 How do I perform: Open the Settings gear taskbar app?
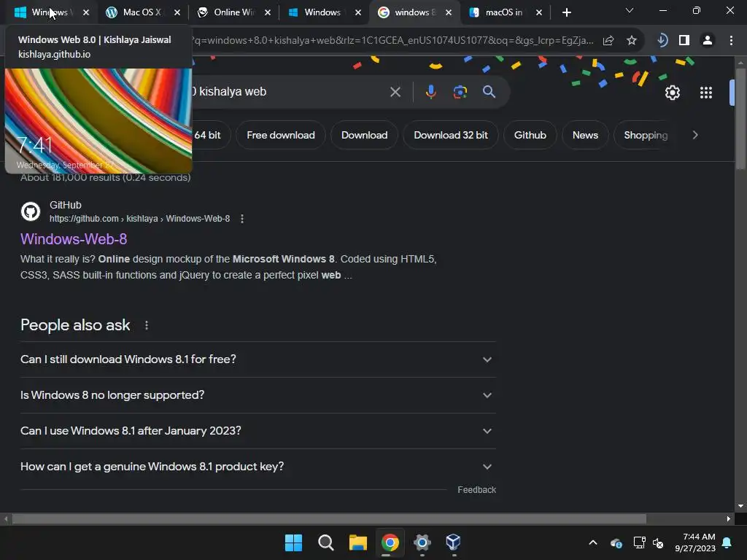[422, 542]
